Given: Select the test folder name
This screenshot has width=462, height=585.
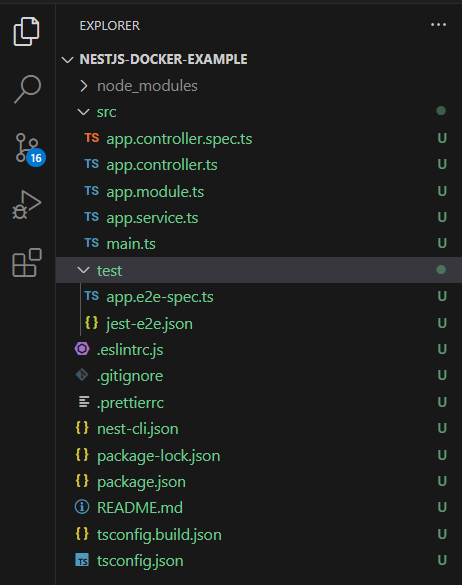Looking at the screenshot, I should click(x=109, y=271).
